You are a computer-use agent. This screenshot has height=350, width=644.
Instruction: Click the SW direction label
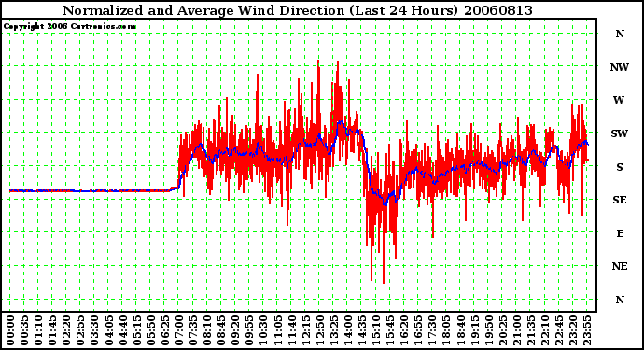tap(620, 133)
